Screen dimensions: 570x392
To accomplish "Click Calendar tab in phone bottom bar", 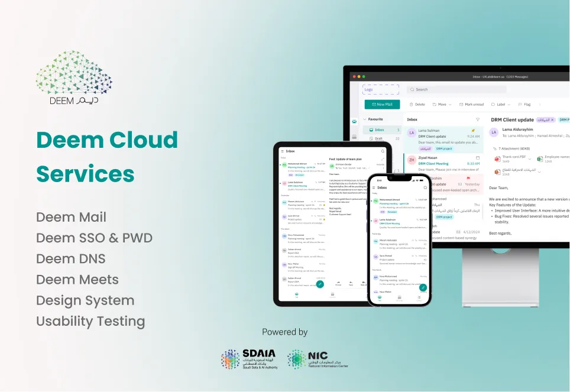I will (x=399, y=298).
